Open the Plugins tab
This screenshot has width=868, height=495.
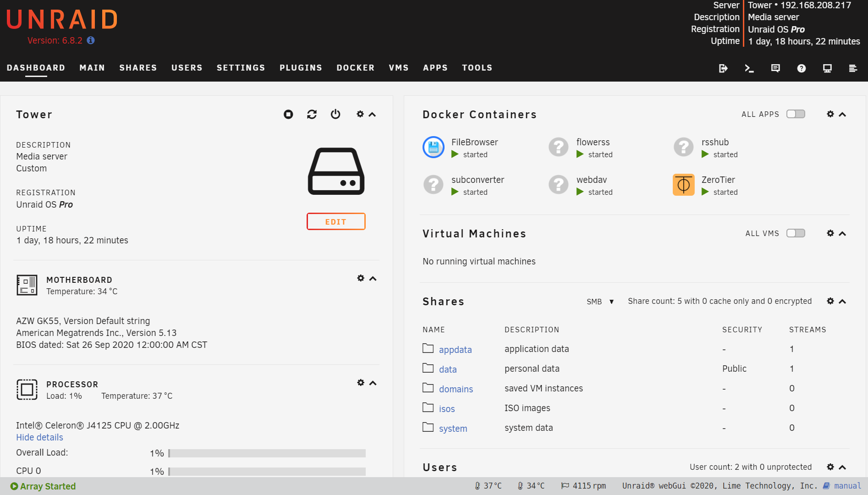coord(301,68)
